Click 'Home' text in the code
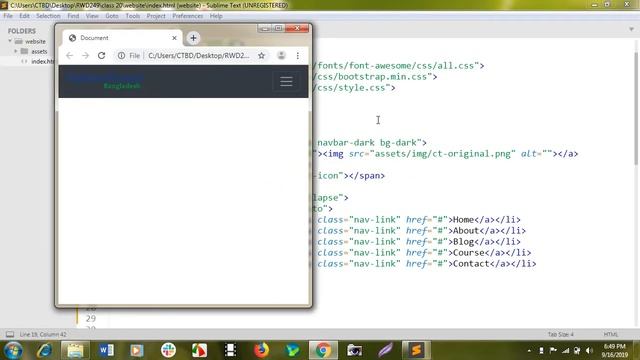This screenshot has width=640, height=360. tap(464, 220)
